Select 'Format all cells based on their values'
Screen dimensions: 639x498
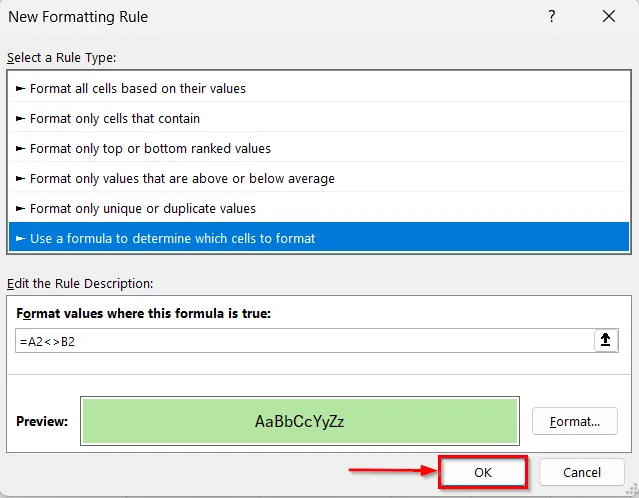319,88
